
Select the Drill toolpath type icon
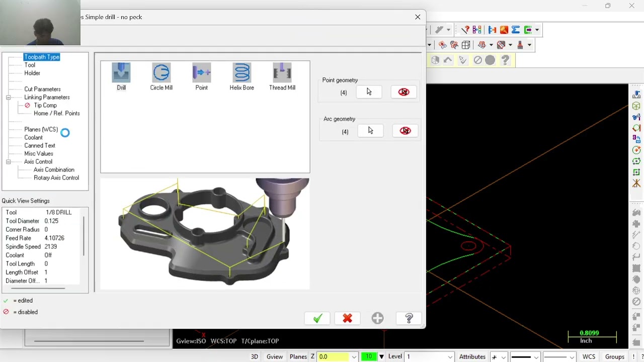[x=121, y=77]
